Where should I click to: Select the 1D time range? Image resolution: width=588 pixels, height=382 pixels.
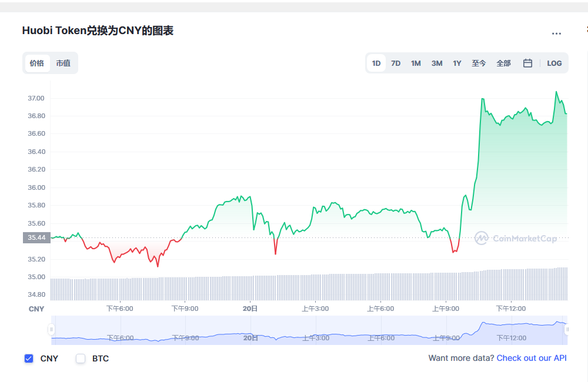point(376,63)
